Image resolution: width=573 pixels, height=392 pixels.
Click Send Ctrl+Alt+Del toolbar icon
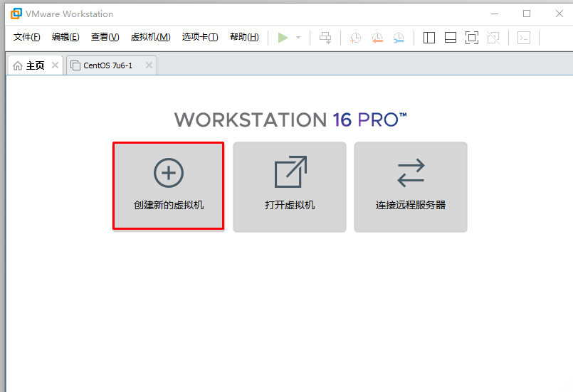pos(325,38)
